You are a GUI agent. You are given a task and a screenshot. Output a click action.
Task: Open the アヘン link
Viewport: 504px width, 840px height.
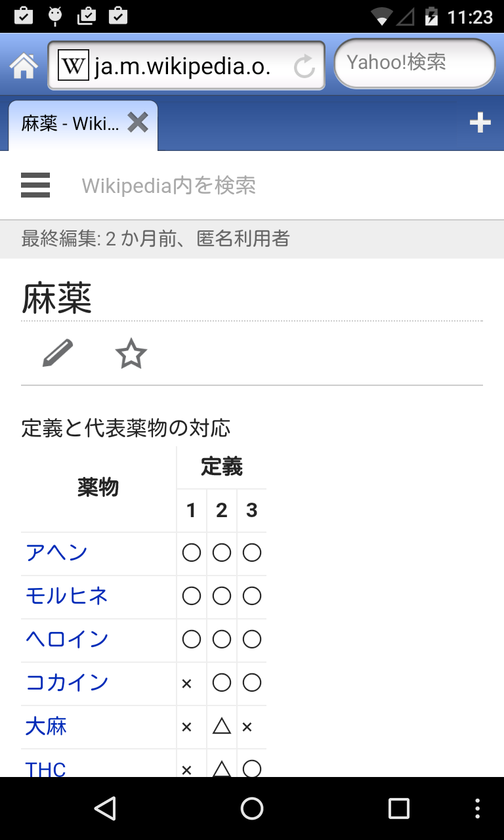(56, 553)
